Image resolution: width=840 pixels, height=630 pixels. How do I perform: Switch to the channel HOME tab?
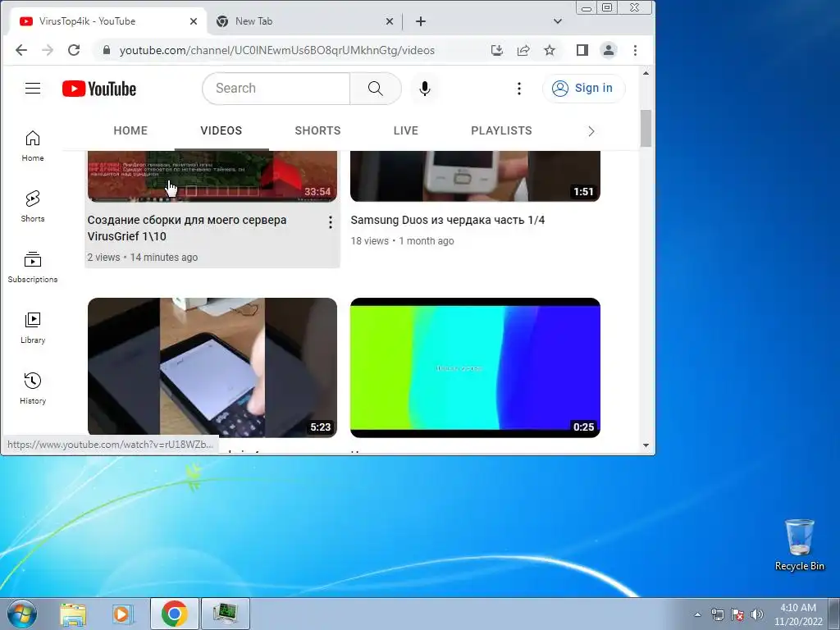point(130,130)
